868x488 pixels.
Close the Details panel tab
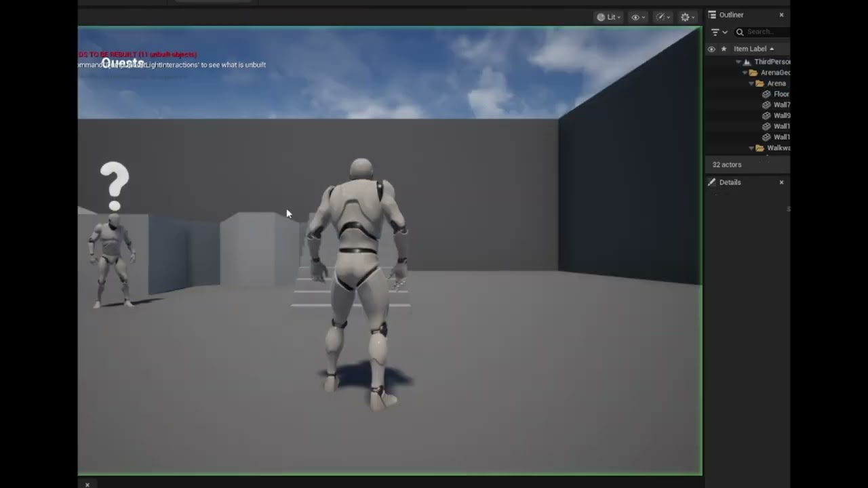pos(781,182)
